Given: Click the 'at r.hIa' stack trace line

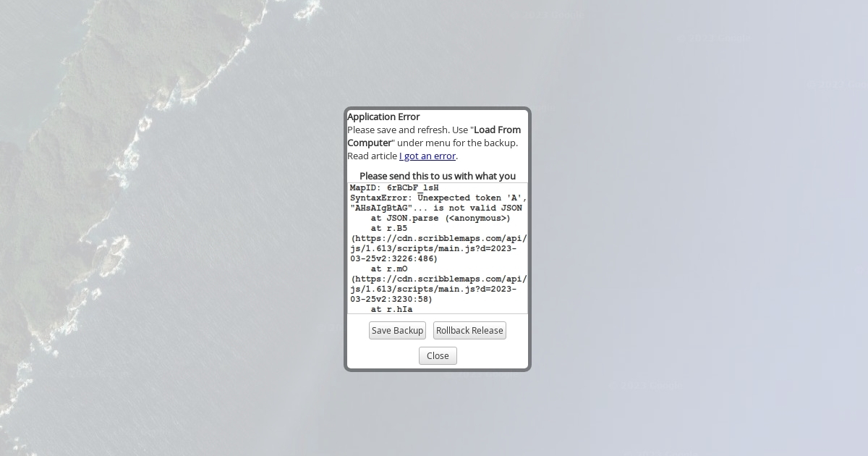Looking at the screenshot, I should pyautogui.click(x=392, y=309).
